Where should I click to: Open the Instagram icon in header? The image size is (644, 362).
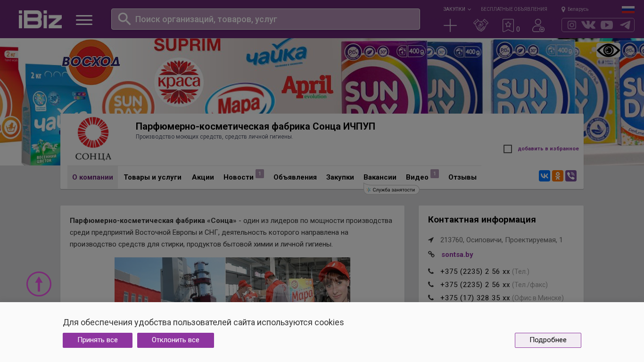tap(572, 25)
